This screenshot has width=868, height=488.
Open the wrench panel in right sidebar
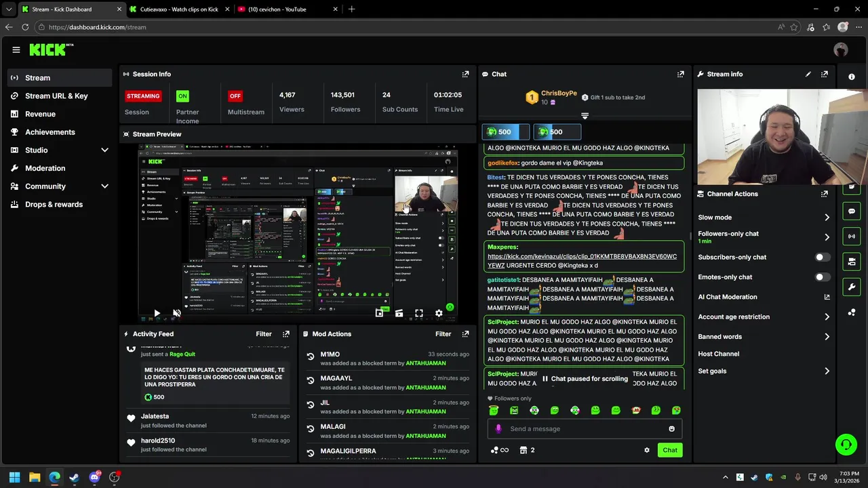(x=852, y=287)
